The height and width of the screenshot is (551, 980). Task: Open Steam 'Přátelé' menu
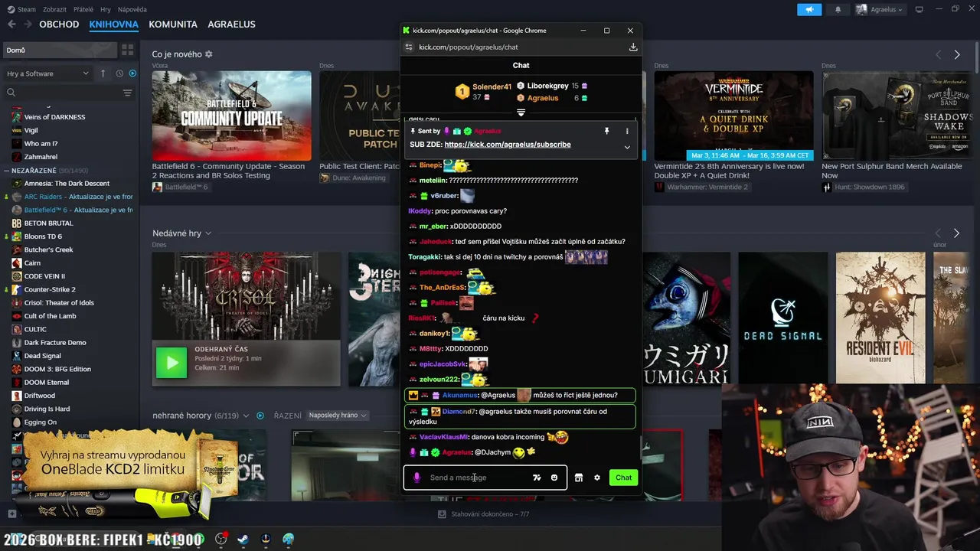click(83, 9)
